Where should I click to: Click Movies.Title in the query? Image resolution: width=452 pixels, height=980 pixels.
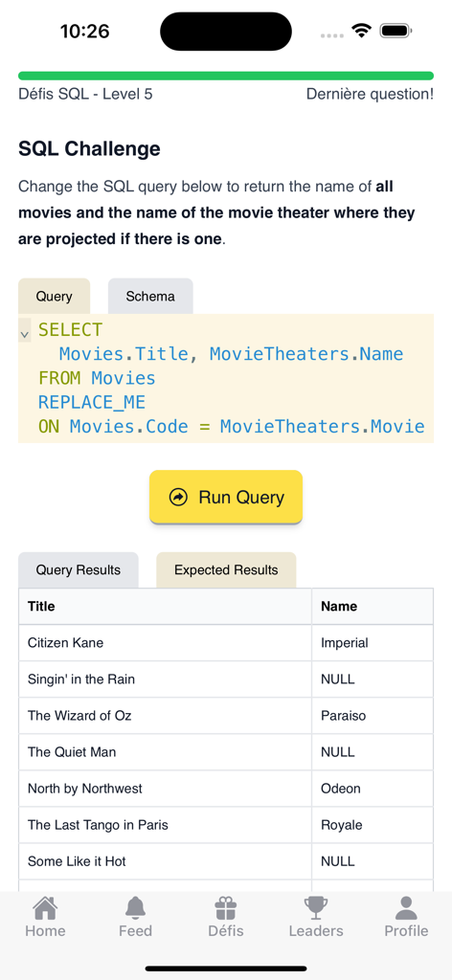[x=124, y=354]
